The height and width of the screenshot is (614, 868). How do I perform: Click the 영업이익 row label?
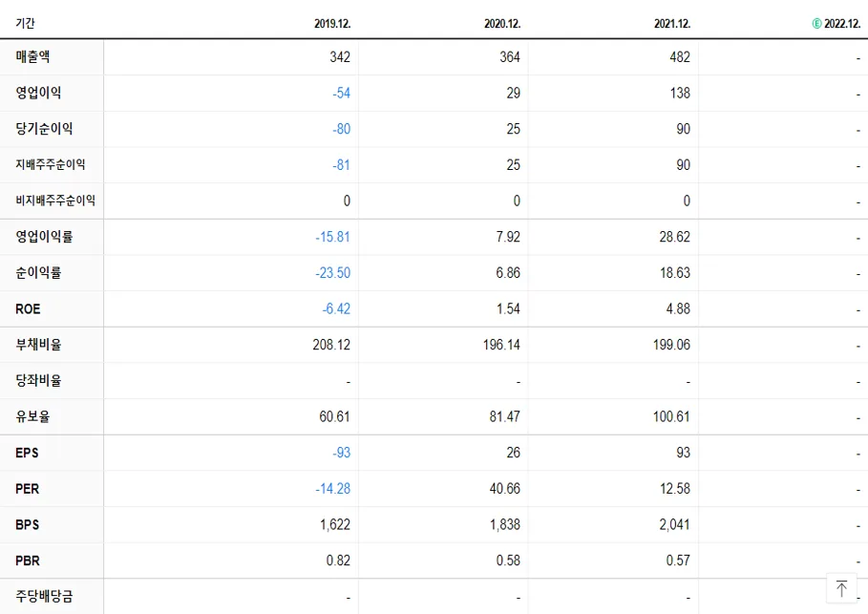click(38, 93)
